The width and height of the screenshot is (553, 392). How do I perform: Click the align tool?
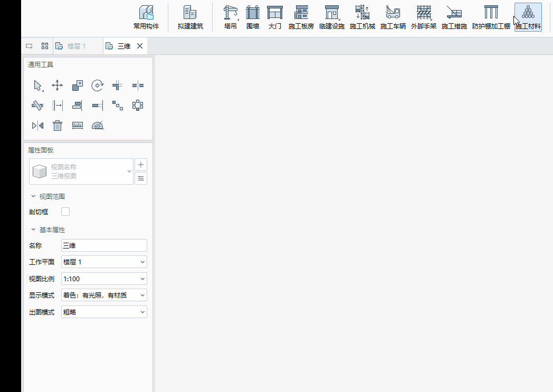78,106
